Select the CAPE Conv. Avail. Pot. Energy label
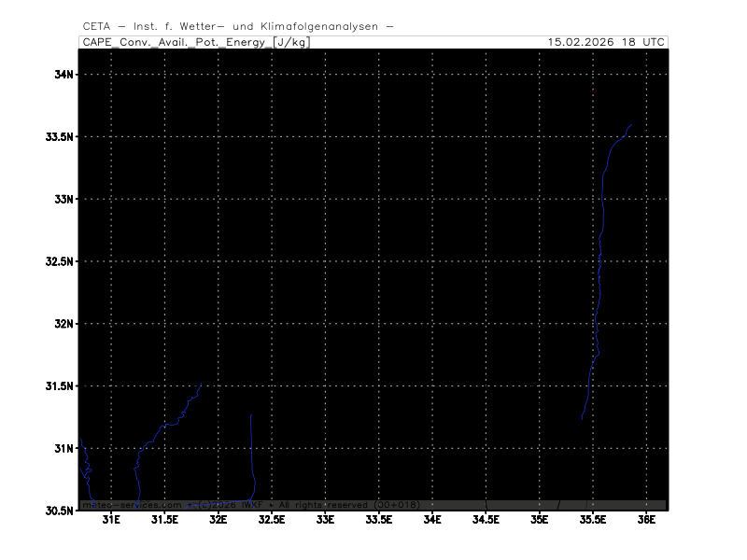Viewport: 747px width, 560px height. pos(175,42)
